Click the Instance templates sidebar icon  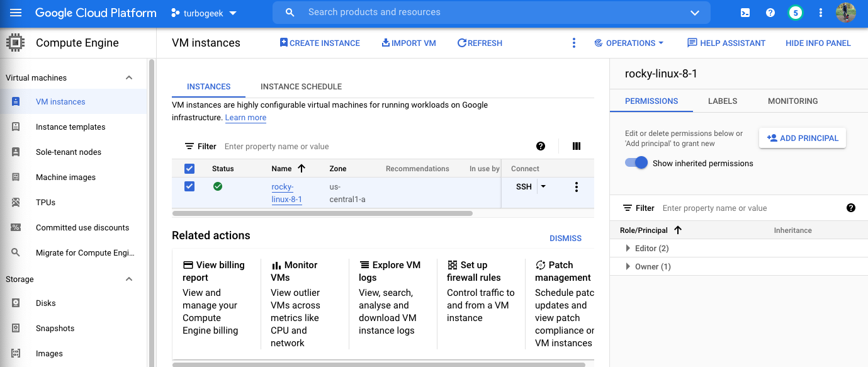(x=16, y=127)
